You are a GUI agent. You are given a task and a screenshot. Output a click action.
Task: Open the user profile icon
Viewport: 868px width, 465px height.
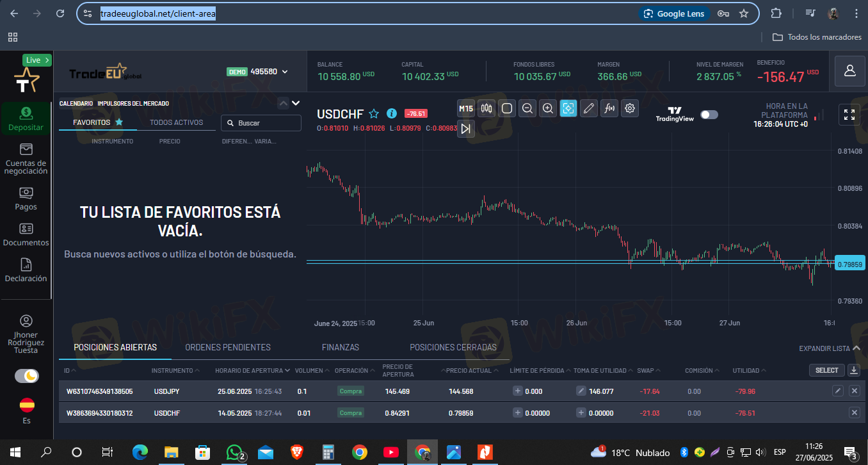point(850,70)
